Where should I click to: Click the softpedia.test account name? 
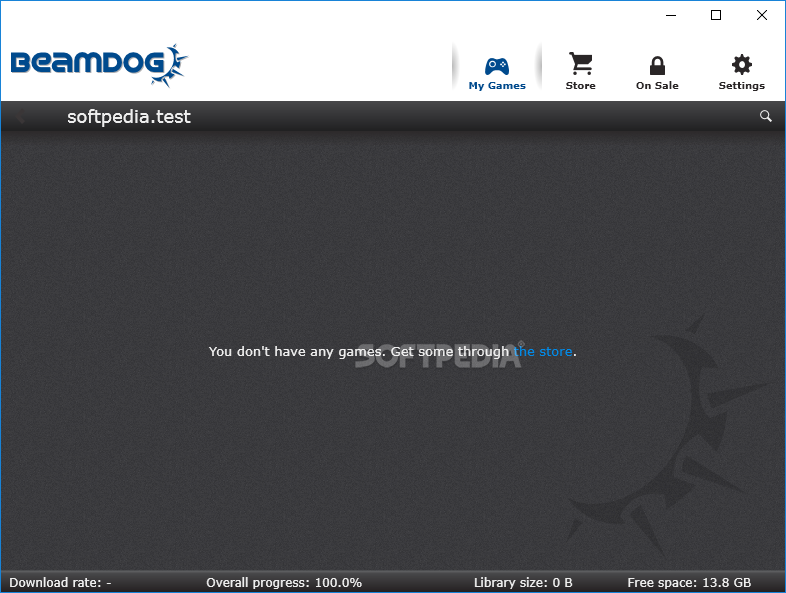(x=129, y=117)
